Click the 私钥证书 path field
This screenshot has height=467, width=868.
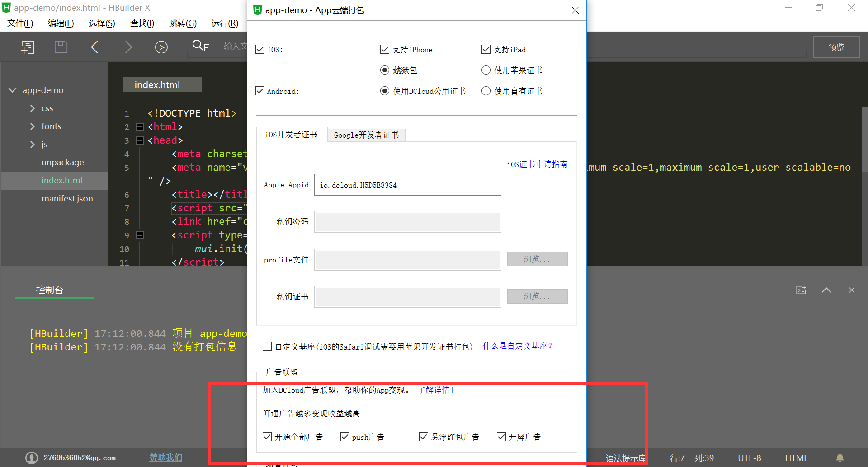[408, 297]
